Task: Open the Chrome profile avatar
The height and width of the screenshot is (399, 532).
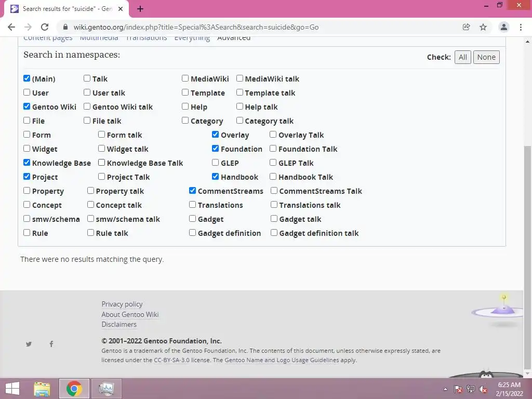Action: click(504, 27)
